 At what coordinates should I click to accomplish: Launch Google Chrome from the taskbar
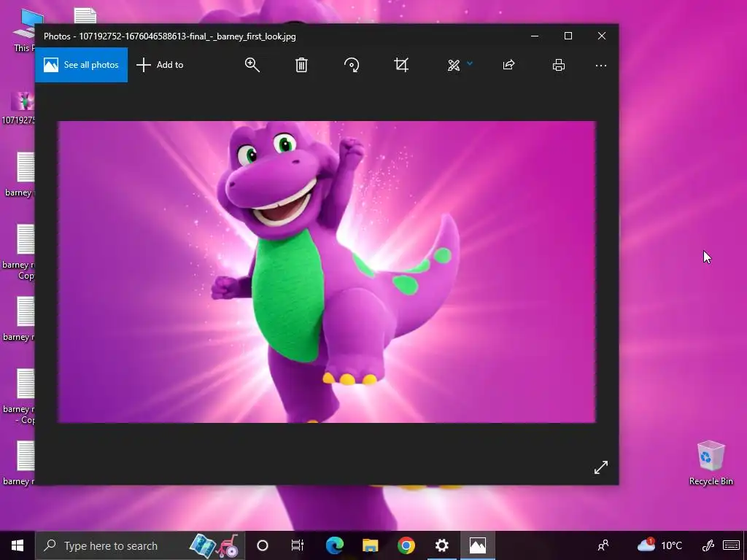click(x=406, y=545)
